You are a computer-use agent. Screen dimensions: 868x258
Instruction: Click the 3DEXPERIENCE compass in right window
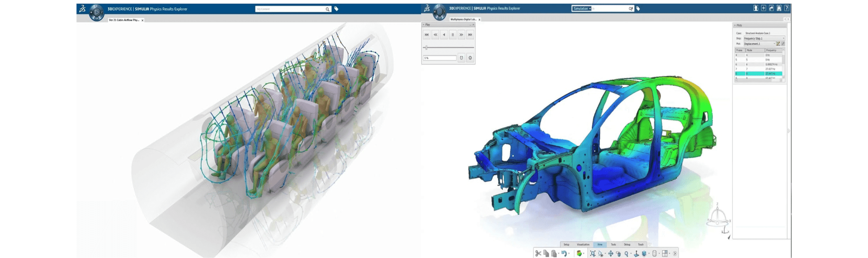439,12
